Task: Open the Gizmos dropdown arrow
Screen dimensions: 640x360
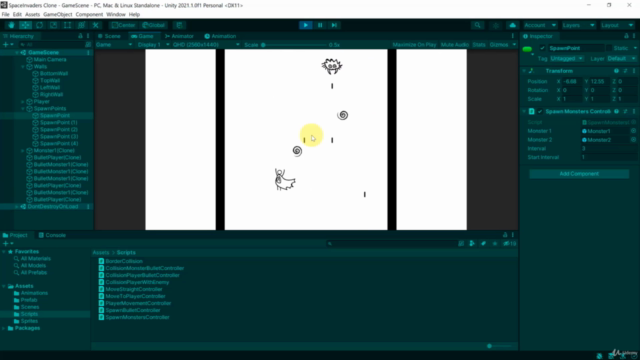Action: point(514,44)
